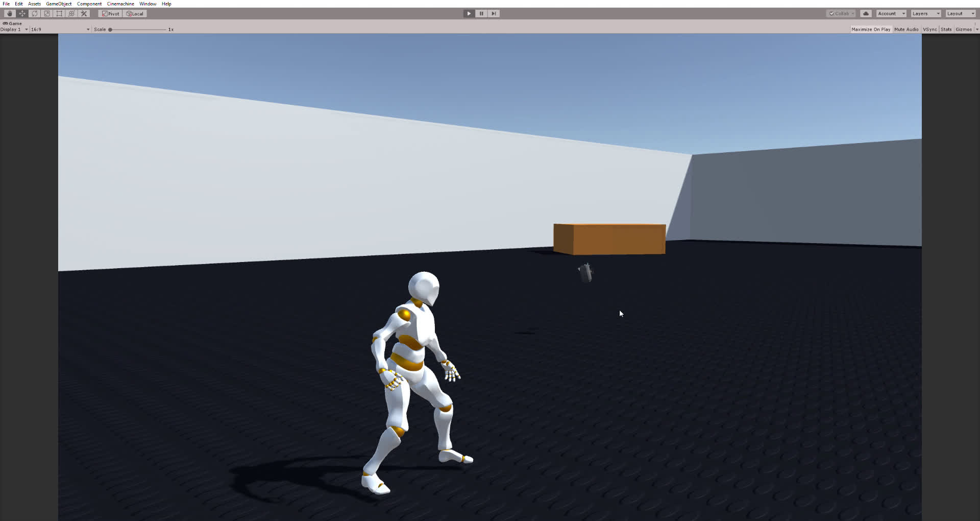Select the Rect transform tool
The height and width of the screenshot is (521, 980).
tap(59, 14)
